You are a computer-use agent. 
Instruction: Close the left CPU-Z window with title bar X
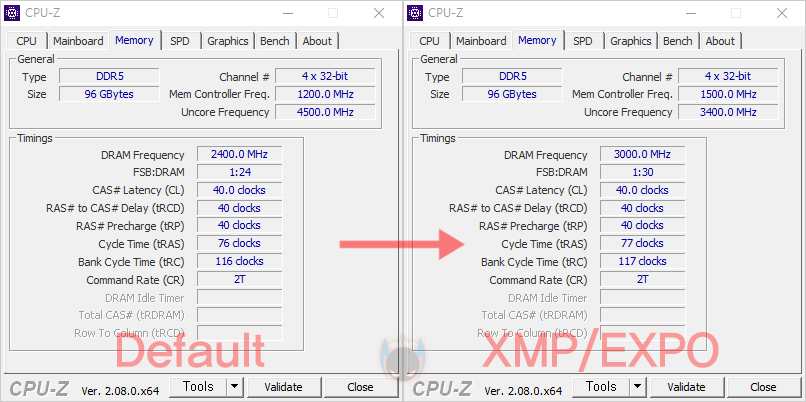(x=379, y=13)
